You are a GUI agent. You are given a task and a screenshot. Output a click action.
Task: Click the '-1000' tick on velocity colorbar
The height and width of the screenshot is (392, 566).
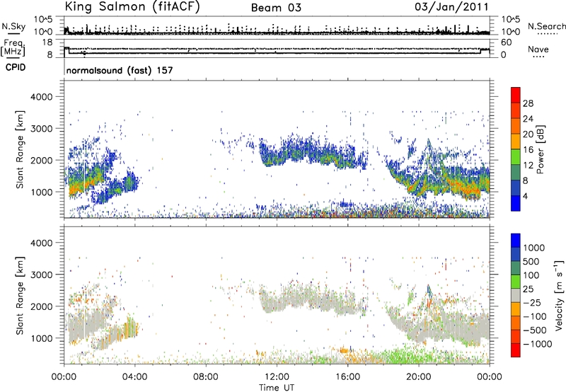(538, 344)
